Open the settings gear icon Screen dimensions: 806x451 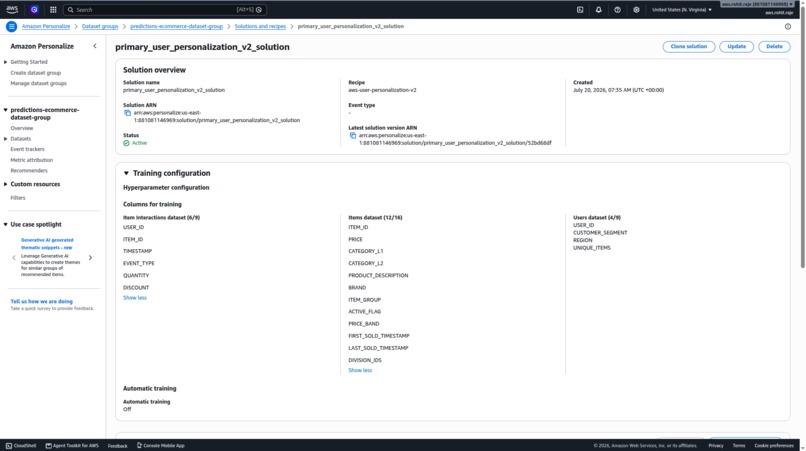[636, 9]
